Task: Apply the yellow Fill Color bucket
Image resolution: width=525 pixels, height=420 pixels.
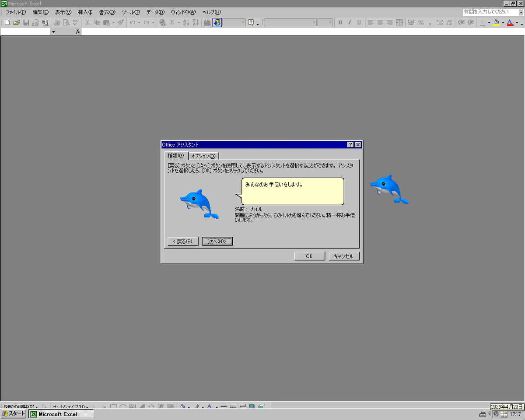Action: tap(497, 22)
